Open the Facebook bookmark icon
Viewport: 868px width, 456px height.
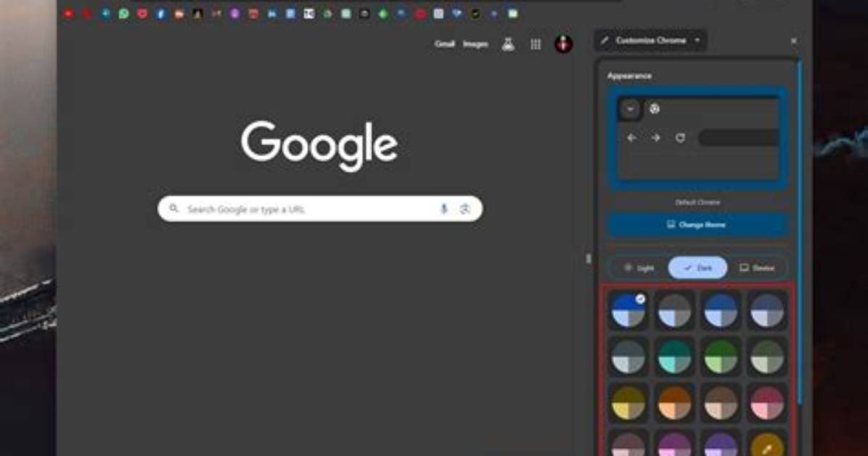click(160, 14)
